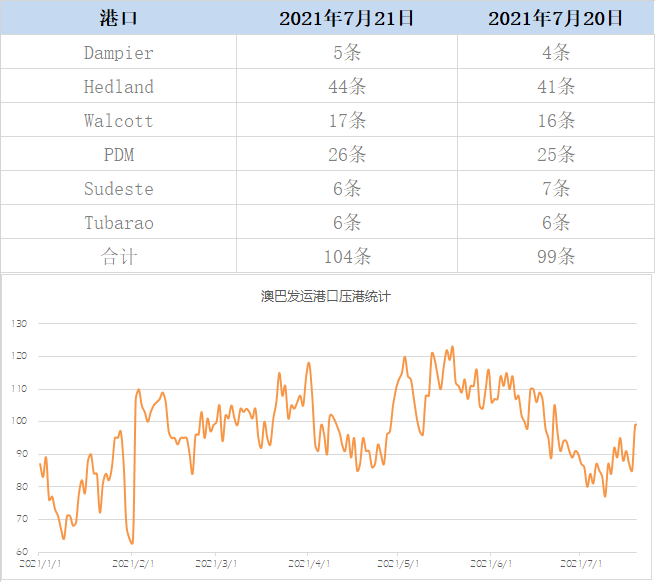655x582 pixels.
Task: Click the Hedland 44条 value
Action: tap(347, 87)
